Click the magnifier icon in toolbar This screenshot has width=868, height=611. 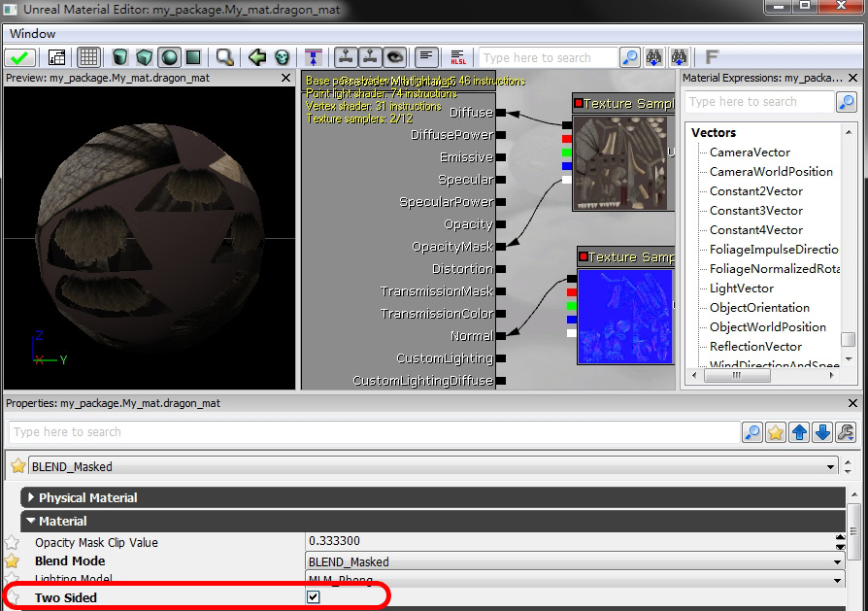(x=224, y=57)
